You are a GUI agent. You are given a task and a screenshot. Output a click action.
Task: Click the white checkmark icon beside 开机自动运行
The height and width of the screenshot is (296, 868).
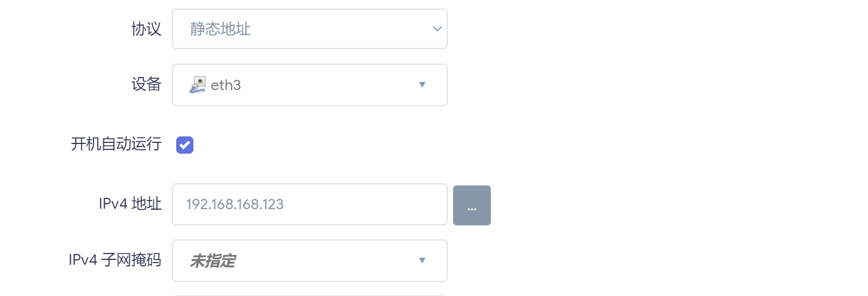coord(185,145)
